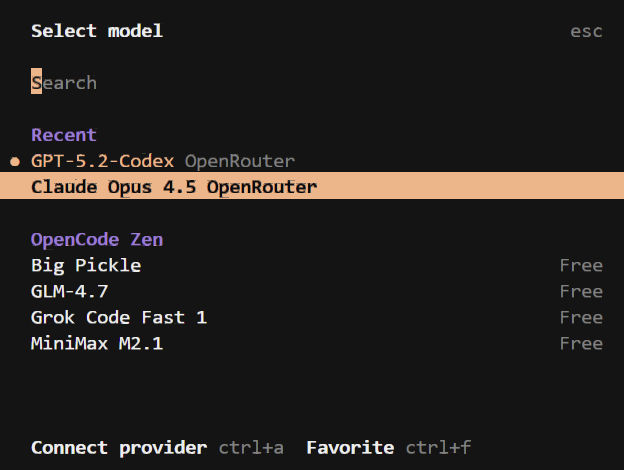This screenshot has width=624, height=470.
Task: Select the MiniMax M2.1 model
Action: pos(97,343)
